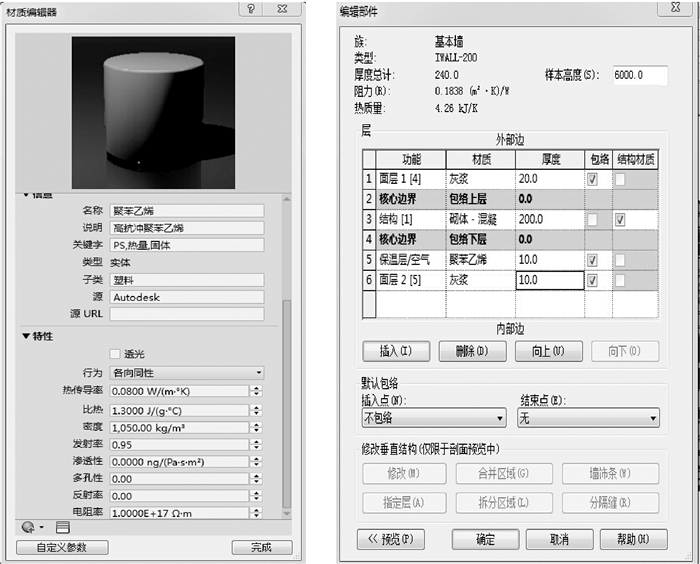Toggle 包络 checkbox for 面层 2 [5] row
Image resolution: width=700 pixels, height=564 pixels.
point(592,280)
